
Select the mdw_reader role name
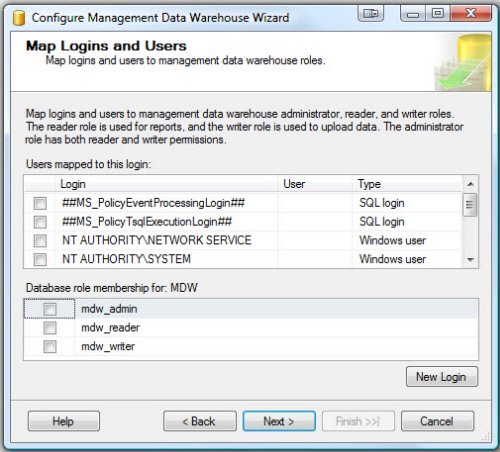pyautogui.click(x=110, y=328)
